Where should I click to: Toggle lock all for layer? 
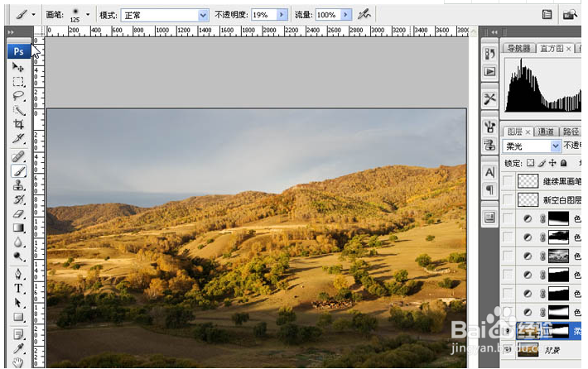point(563,163)
